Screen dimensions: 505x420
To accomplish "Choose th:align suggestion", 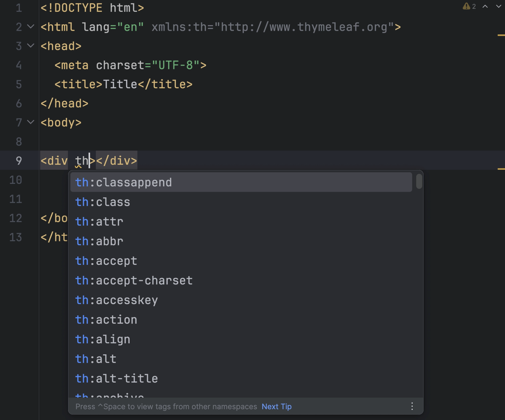I will (x=241, y=339).
